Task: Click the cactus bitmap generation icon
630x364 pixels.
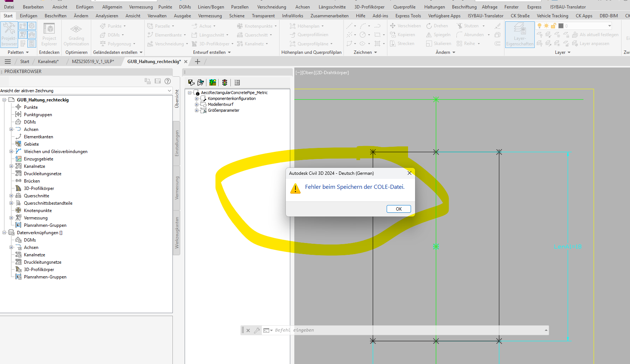Action: click(213, 83)
